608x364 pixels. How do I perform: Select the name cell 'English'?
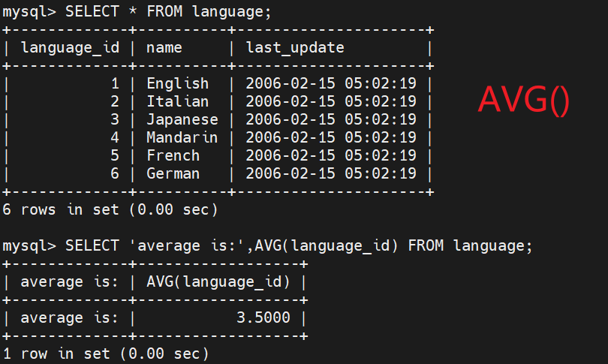click(178, 83)
